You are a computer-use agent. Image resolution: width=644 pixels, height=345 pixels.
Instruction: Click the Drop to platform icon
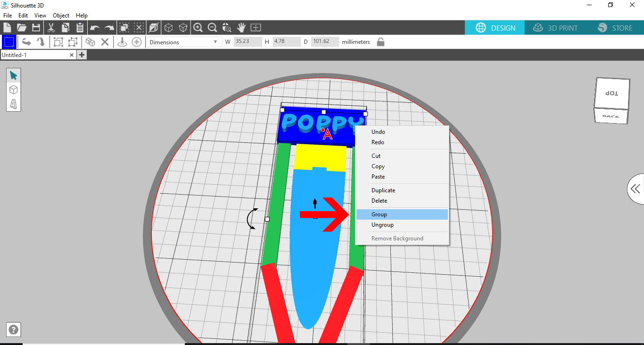coord(122,42)
